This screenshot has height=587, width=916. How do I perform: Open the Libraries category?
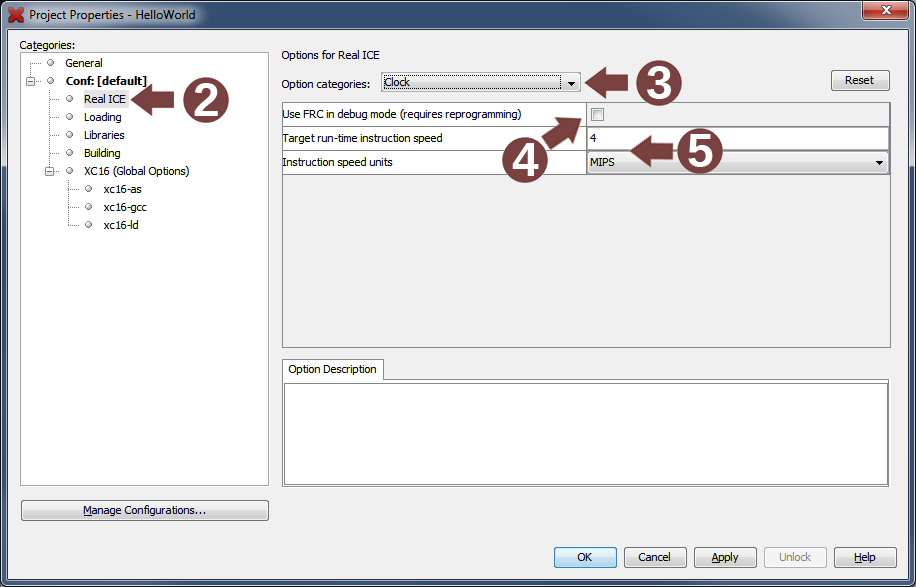[104, 135]
